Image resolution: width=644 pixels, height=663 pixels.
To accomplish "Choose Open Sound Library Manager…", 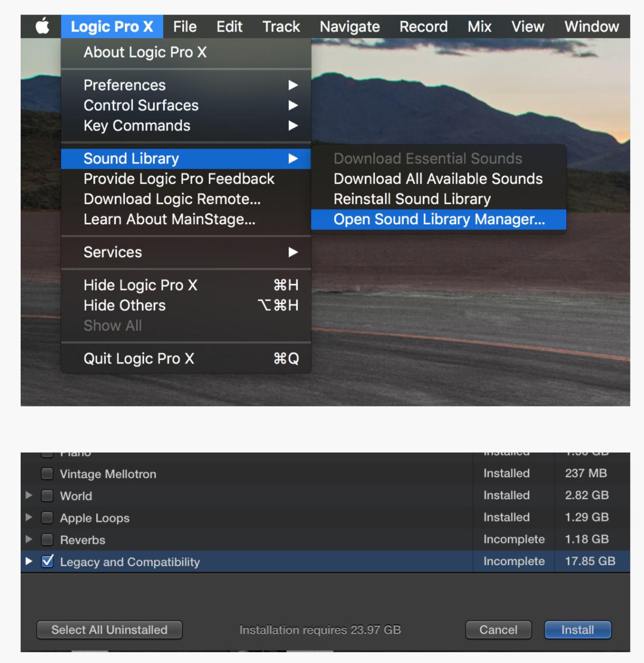I will [438, 219].
